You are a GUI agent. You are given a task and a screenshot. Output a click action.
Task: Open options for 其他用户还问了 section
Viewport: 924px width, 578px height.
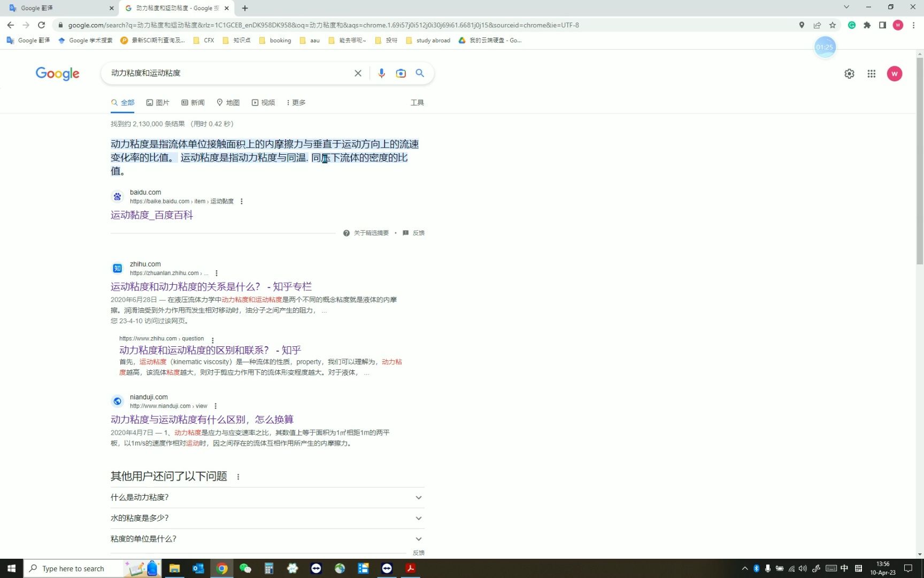238,477
